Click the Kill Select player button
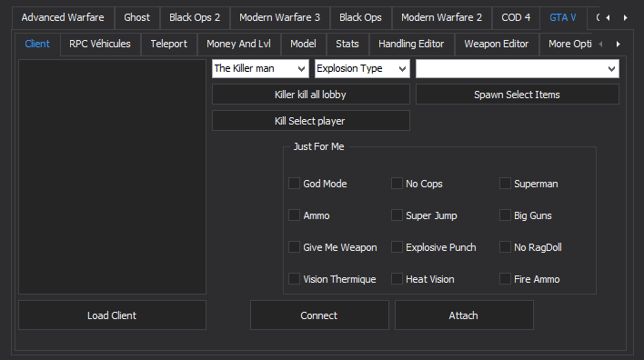Image resolution: width=644 pixels, height=360 pixels. (x=311, y=121)
